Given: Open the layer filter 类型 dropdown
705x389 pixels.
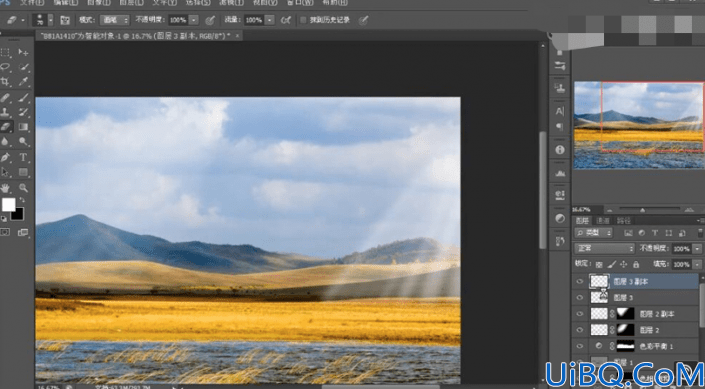Looking at the screenshot, I should 593,233.
